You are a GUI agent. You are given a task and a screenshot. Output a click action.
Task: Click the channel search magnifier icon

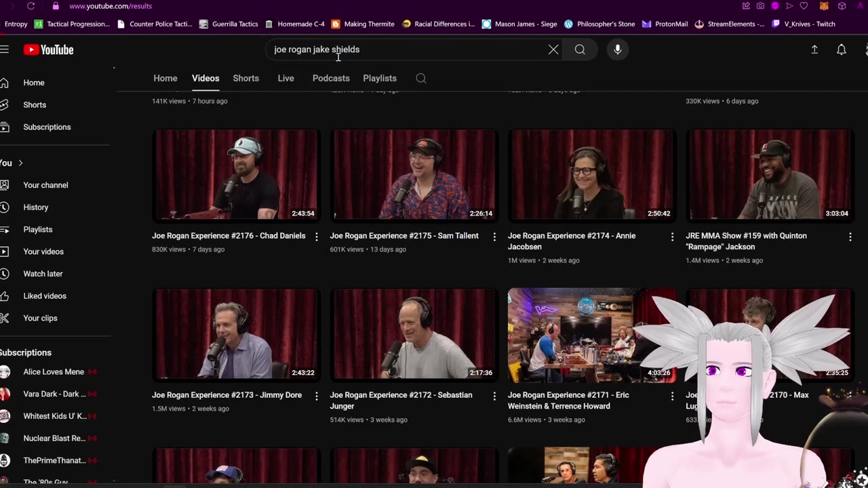[421, 78]
